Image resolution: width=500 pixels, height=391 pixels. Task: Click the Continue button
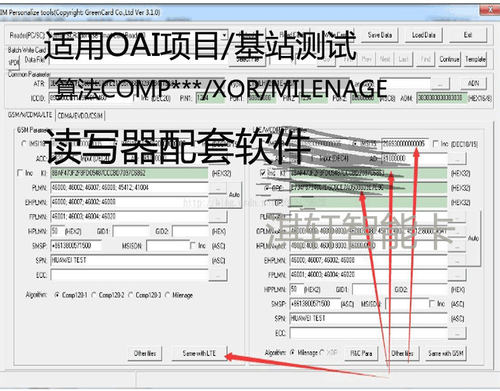click(x=449, y=59)
